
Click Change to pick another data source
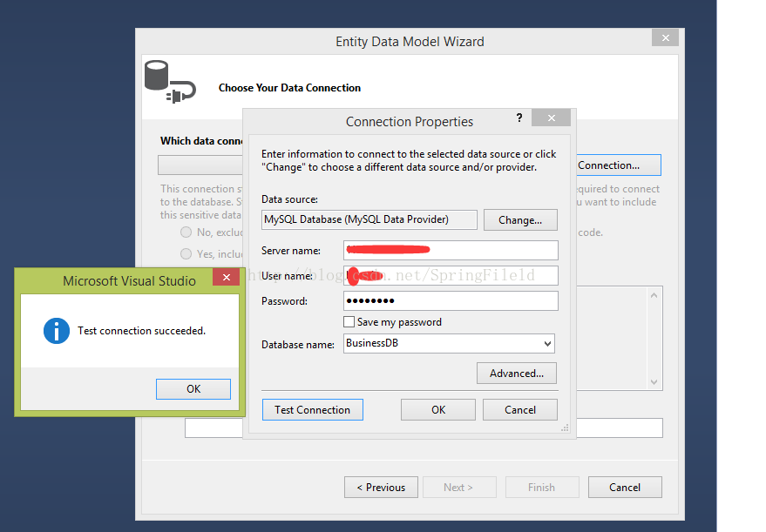pyautogui.click(x=520, y=219)
